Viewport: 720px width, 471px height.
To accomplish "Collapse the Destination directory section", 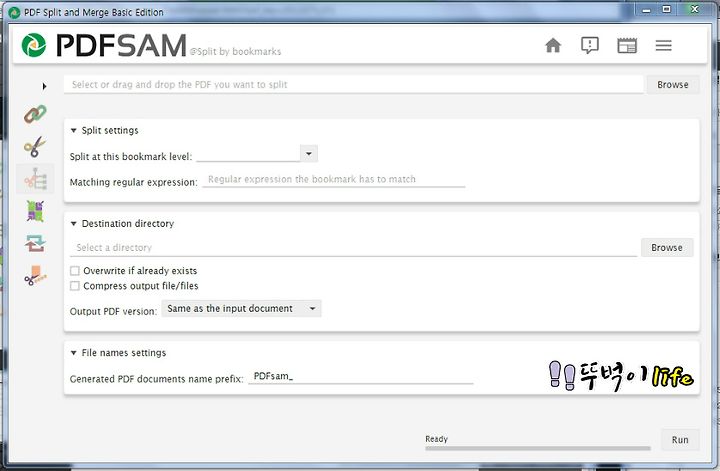I will coord(73,224).
